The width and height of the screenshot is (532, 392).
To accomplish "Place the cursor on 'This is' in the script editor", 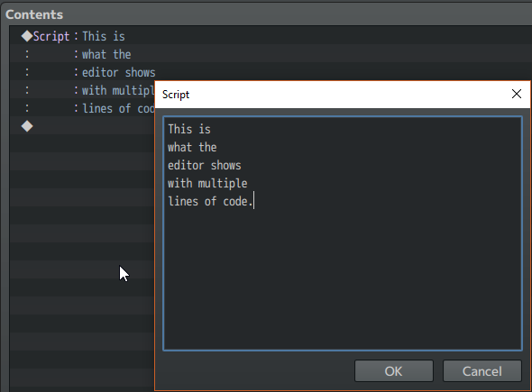I will coord(189,129).
